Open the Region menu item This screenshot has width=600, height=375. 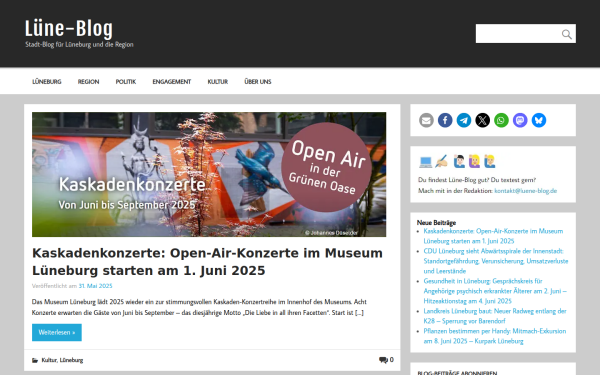[x=88, y=82]
